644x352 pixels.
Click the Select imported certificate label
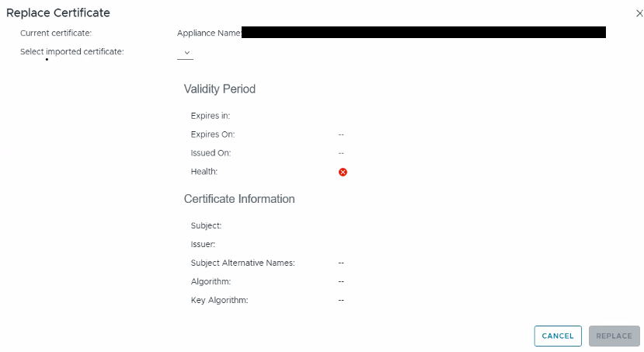click(71, 51)
